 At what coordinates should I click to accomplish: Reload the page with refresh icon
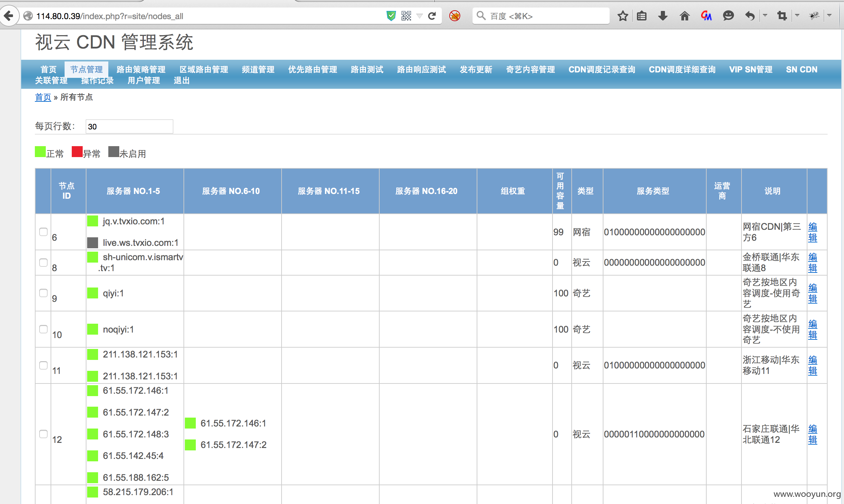[432, 16]
